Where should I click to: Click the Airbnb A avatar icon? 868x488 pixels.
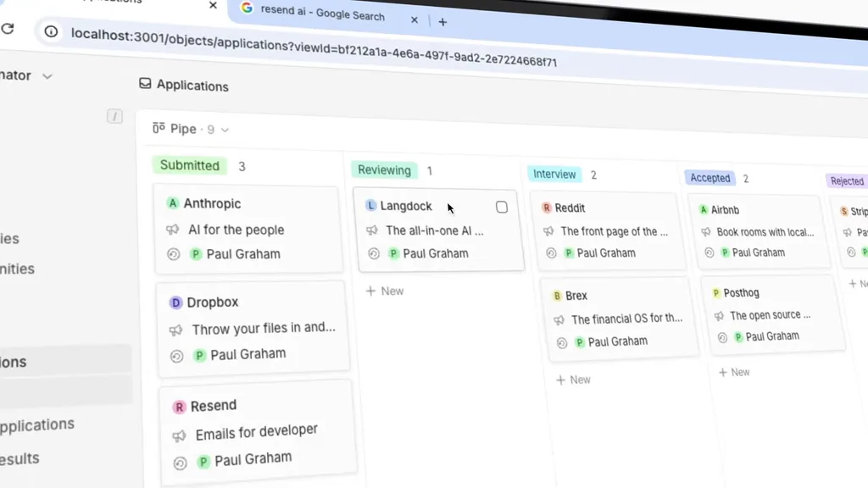coord(703,210)
